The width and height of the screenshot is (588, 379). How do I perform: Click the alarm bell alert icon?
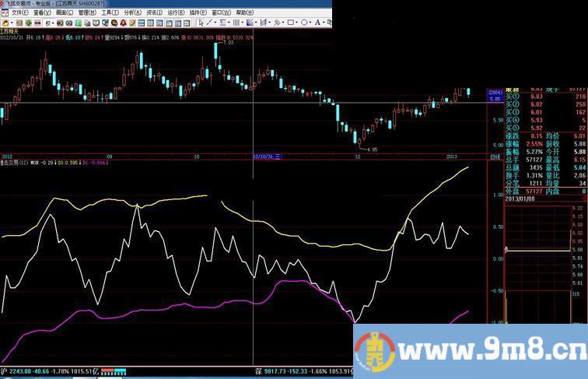[123, 23]
